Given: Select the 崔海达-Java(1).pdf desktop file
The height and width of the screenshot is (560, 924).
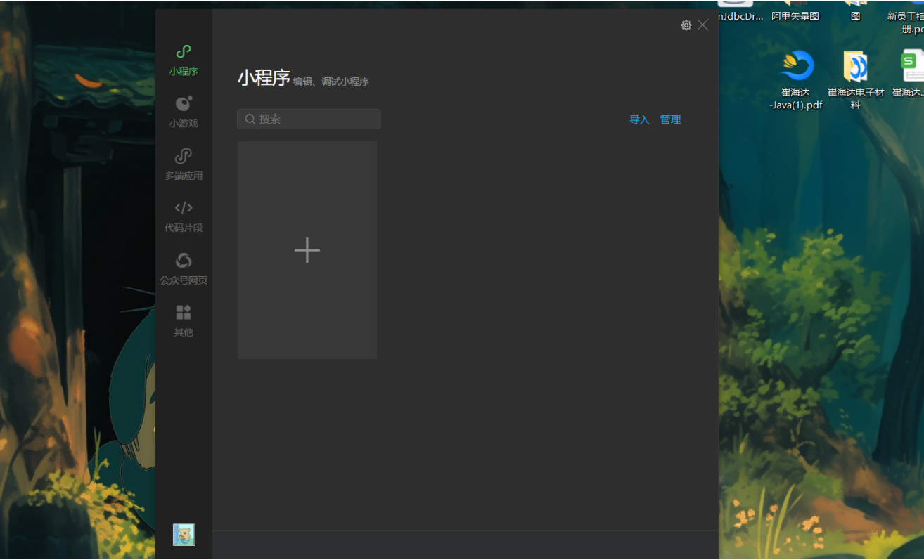Looking at the screenshot, I should click(796, 80).
